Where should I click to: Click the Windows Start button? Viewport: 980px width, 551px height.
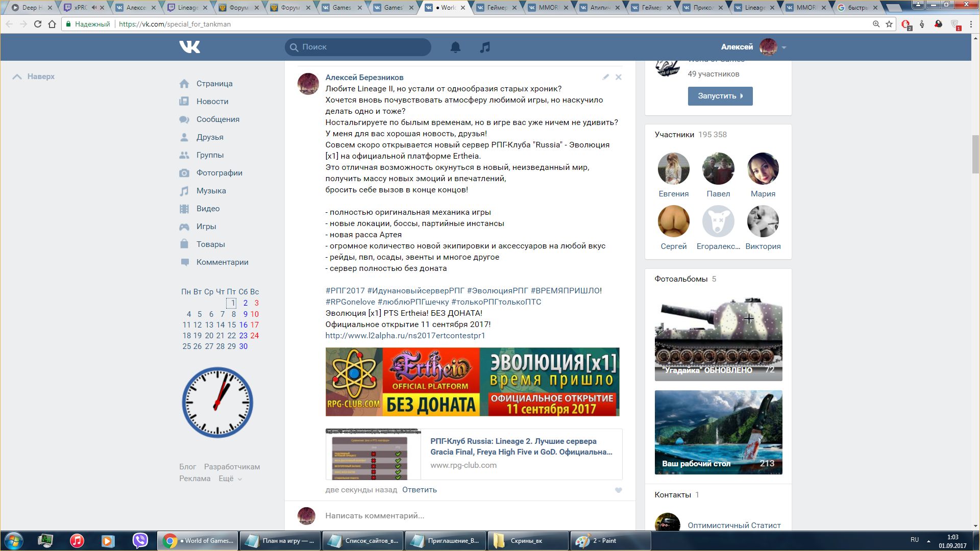pyautogui.click(x=13, y=541)
